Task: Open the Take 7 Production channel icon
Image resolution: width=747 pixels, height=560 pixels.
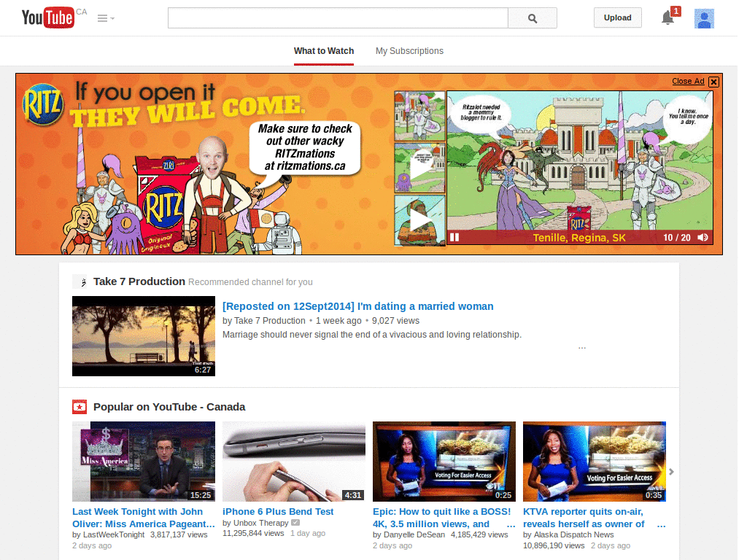Action: coord(80,281)
